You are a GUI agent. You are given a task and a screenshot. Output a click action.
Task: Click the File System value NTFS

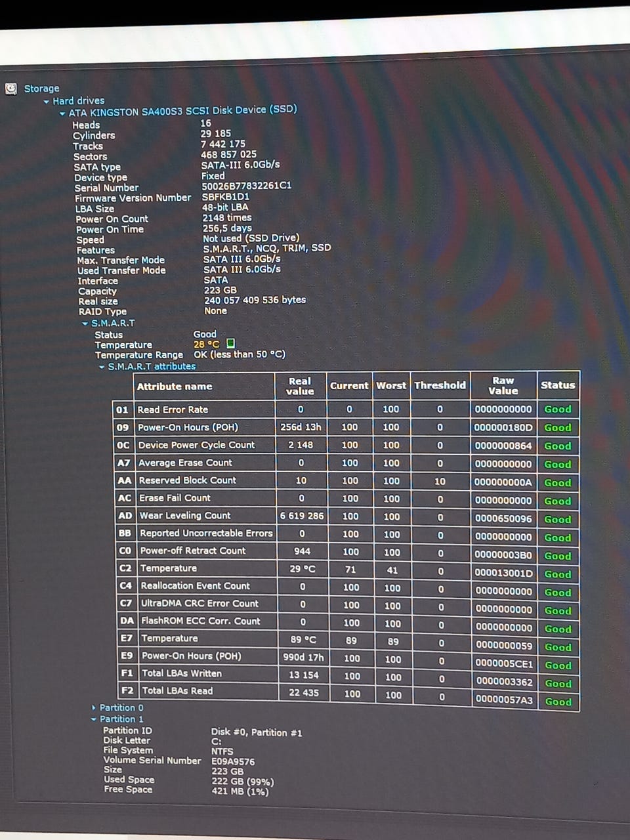[x=222, y=751]
